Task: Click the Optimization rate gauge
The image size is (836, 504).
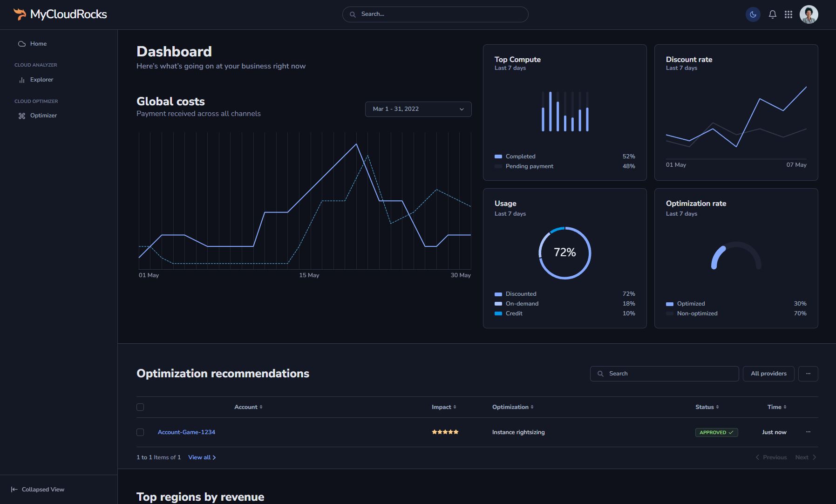Action: coord(736,256)
